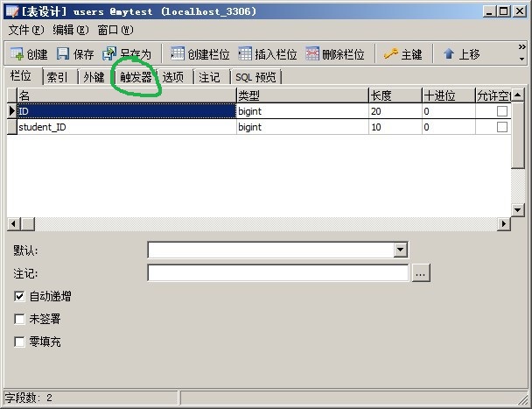This screenshot has width=532, height=409.
Task: Maximize the table design window
Action: point(504,11)
